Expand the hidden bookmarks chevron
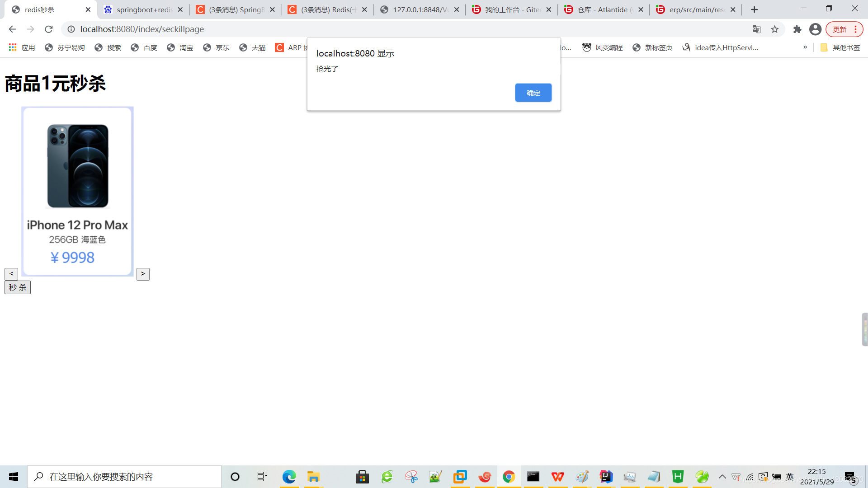 [x=805, y=47]
